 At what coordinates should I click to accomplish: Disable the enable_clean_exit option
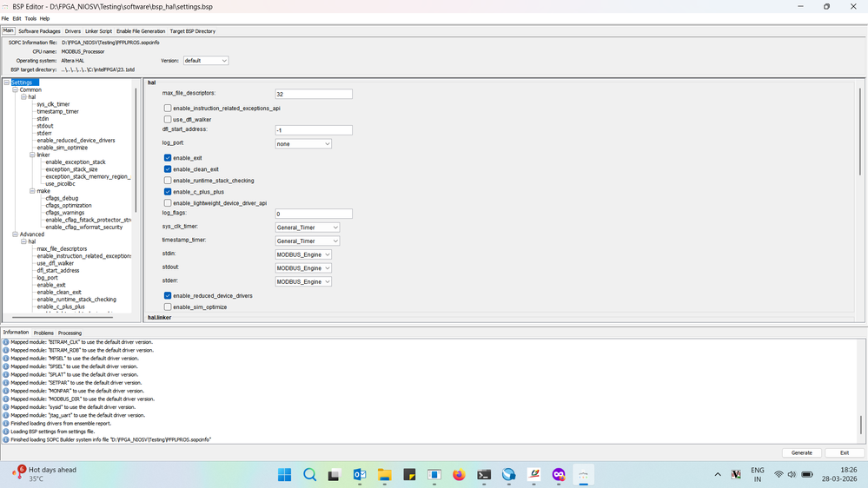coord(167,169)
